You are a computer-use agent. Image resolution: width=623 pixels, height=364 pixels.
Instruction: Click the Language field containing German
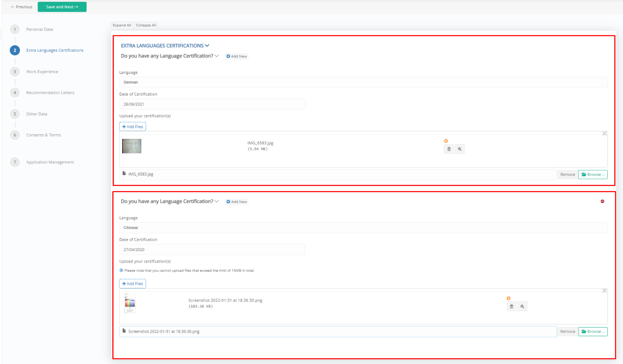point(363,82)
